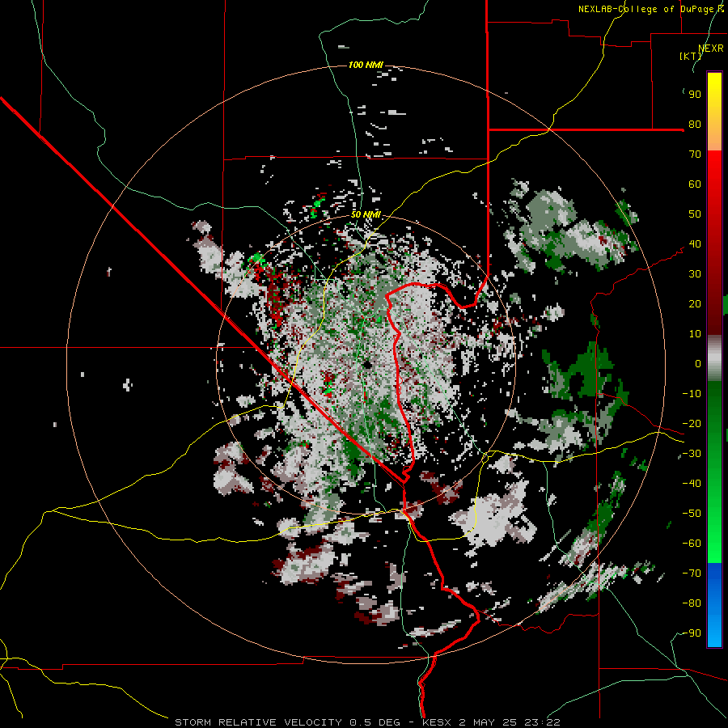Click the positive 60 scale value
This screenshot has width=728, height=728.
click(x=695, y=184)
